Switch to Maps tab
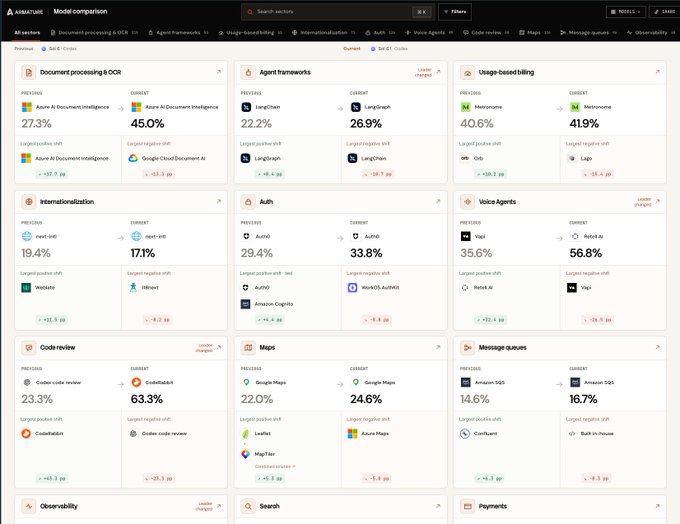This screenshot has height=524, width=680. pyautogui.click(x=534, y=33)
